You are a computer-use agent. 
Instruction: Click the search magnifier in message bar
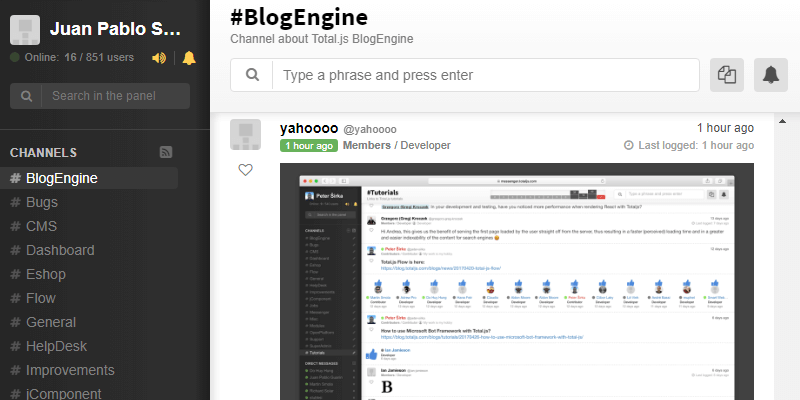tap(253, 75)
